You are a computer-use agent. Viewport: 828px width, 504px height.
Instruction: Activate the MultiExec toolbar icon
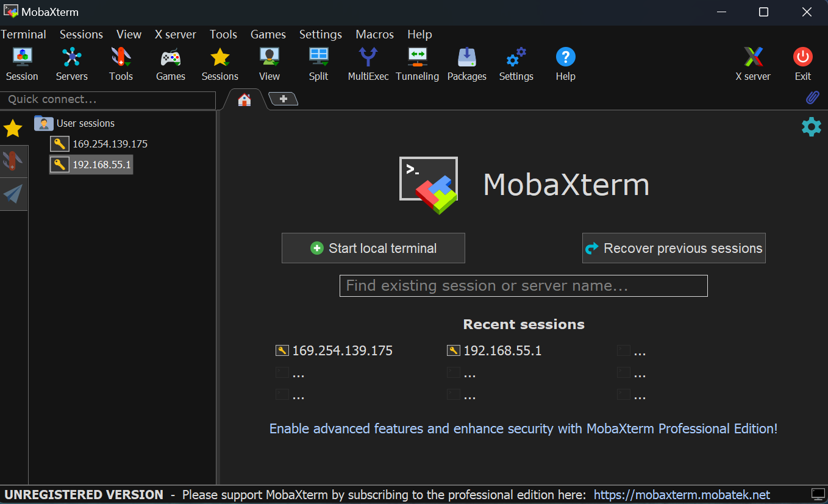pos(368,64)
